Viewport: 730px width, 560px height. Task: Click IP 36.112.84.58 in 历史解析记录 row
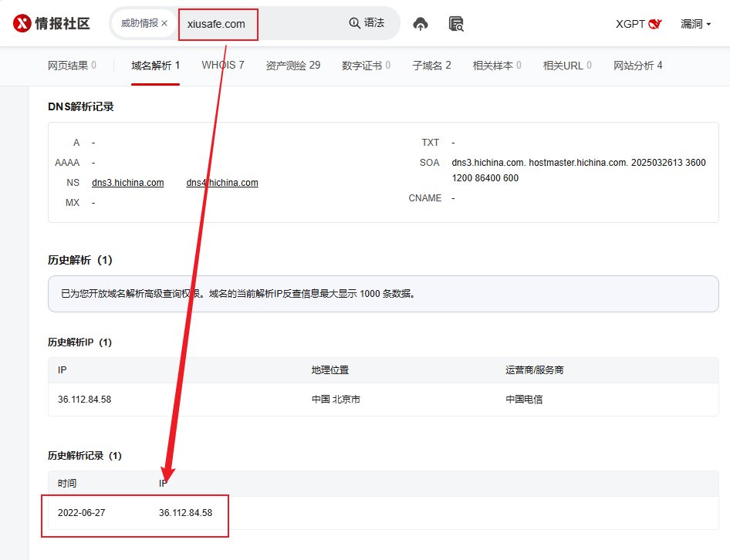coord(186,513)
